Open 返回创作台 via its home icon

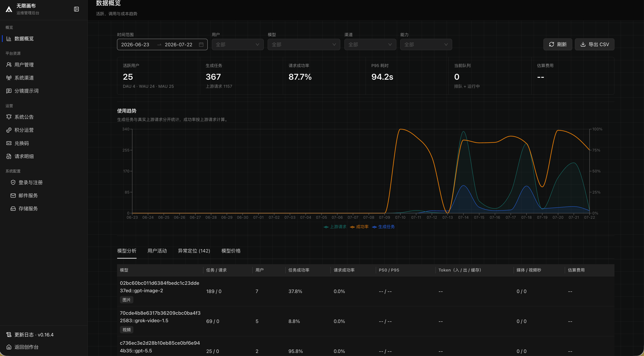(9, 347)
